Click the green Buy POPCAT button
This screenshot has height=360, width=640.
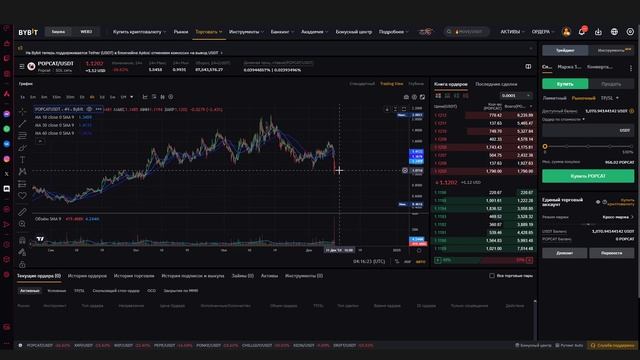pos(588,176)
